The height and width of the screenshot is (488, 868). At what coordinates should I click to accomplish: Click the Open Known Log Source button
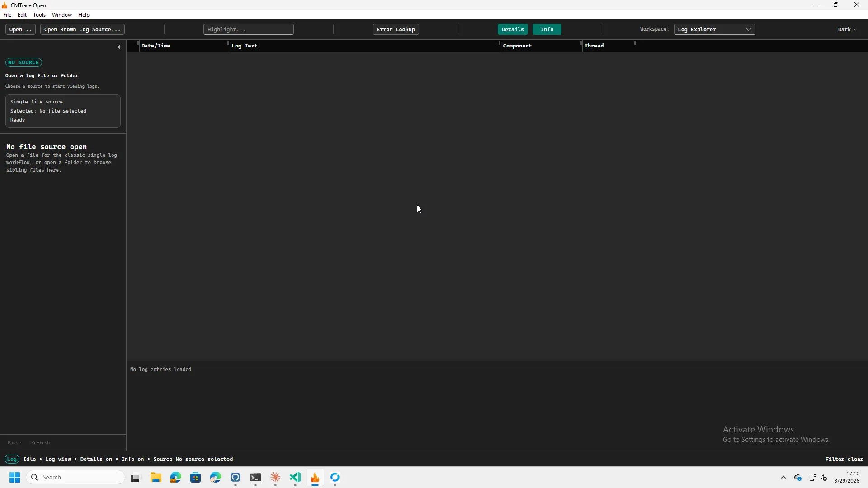coord(82,29)
